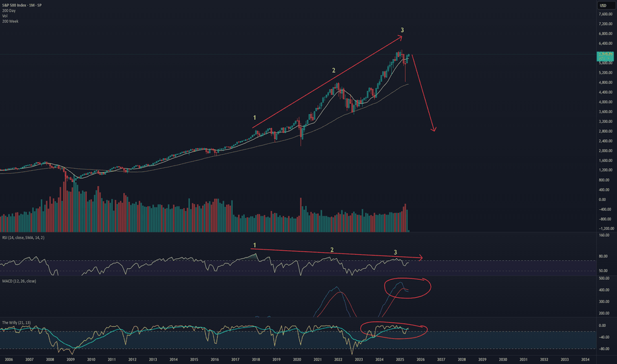Click the 2,800.00 price scale label

tap(606, 131)
